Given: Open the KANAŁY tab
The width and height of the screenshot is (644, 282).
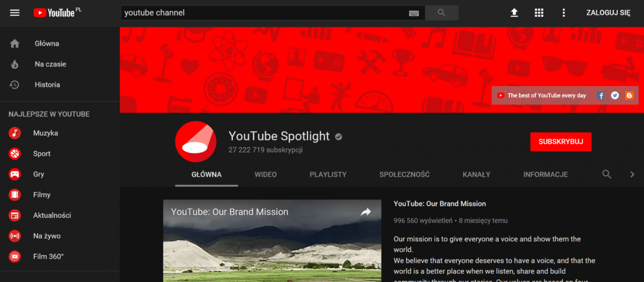Looking at the screenshot, I should tap(477, 175).
